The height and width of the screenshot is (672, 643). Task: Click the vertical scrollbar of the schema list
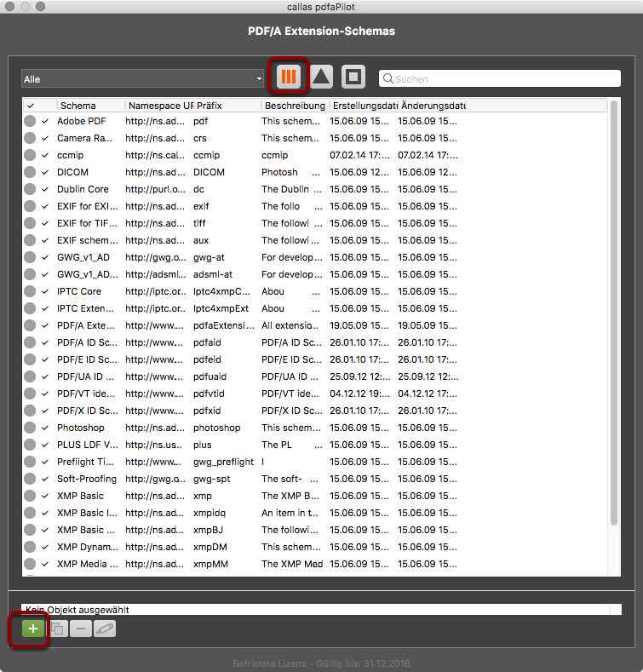tap(614, 313)
